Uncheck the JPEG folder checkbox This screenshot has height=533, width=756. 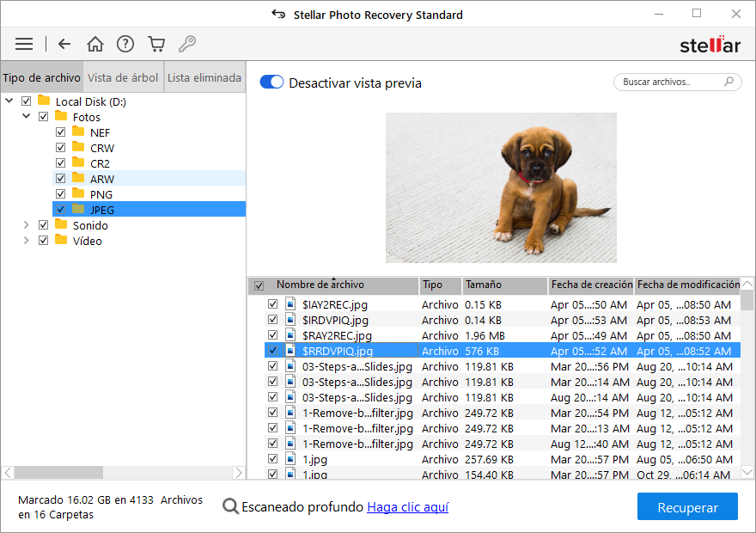pyautogui.click(x=60, y=210)
